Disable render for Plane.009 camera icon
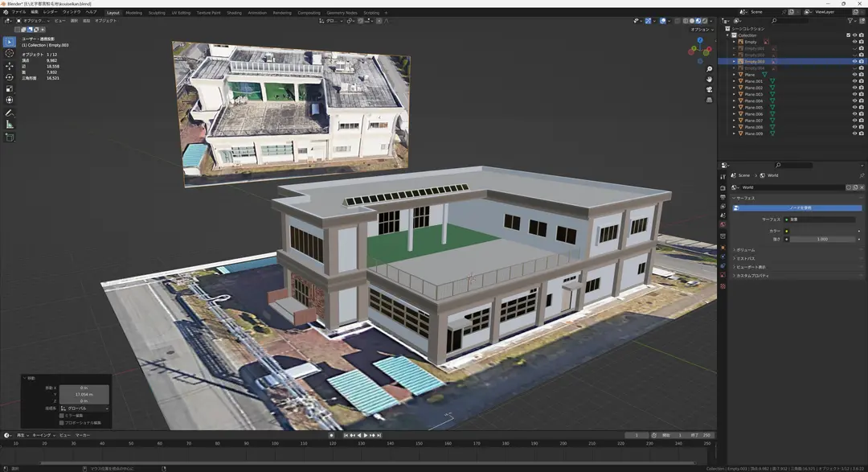Image resolution: width=868 pixels, height=472 pixels. (x=862, y=133)
